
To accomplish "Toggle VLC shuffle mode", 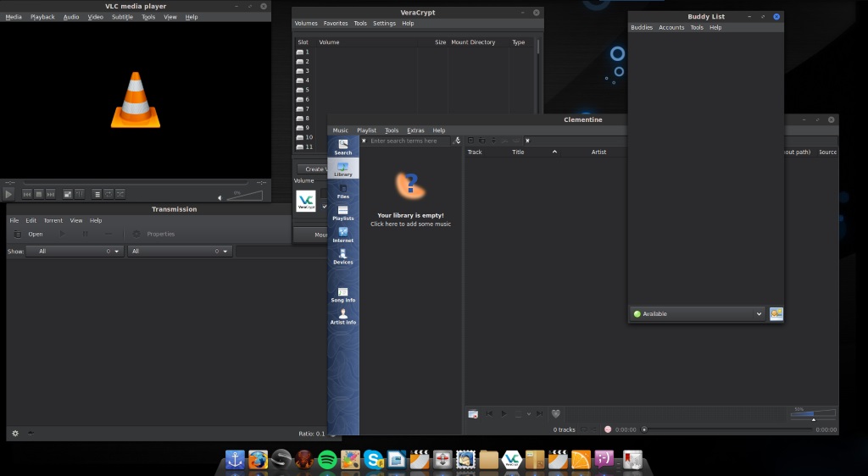I will coord(120,194).
